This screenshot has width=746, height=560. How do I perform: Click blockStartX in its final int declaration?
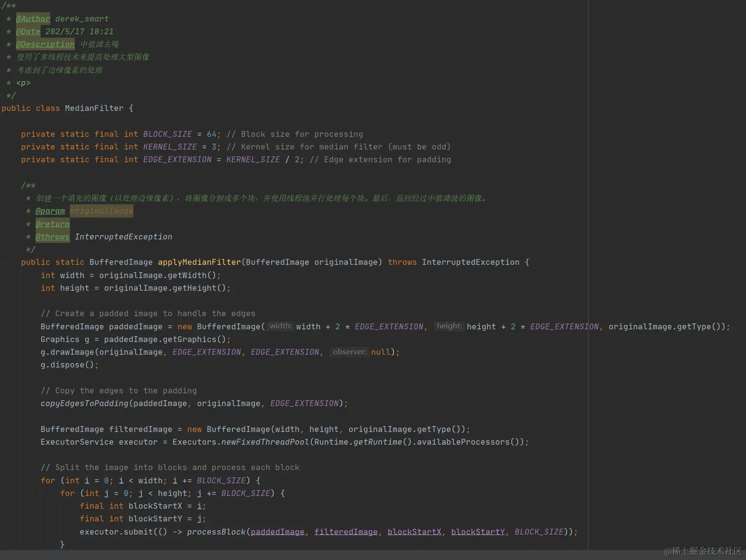tap(155, 506)
